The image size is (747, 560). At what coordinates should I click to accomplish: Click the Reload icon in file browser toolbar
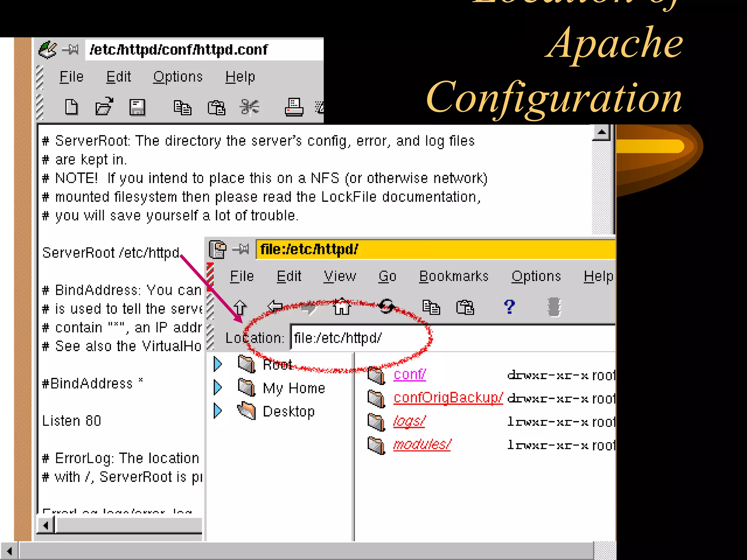point(386,306)
